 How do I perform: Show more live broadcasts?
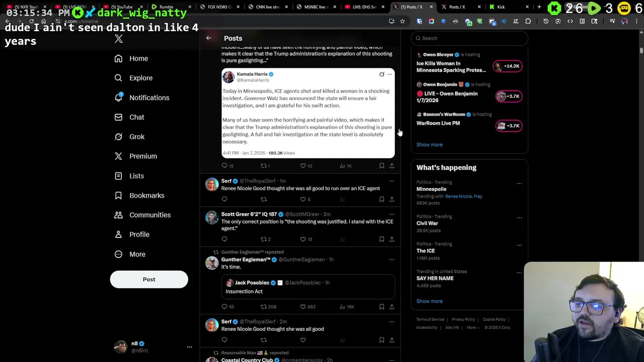430,145
